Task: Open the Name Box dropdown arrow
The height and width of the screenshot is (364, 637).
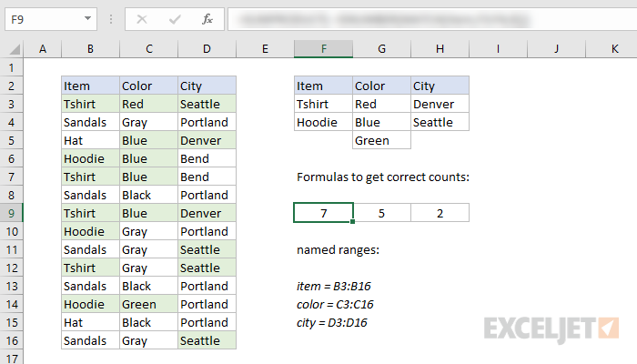Action: tap(86, 18)
